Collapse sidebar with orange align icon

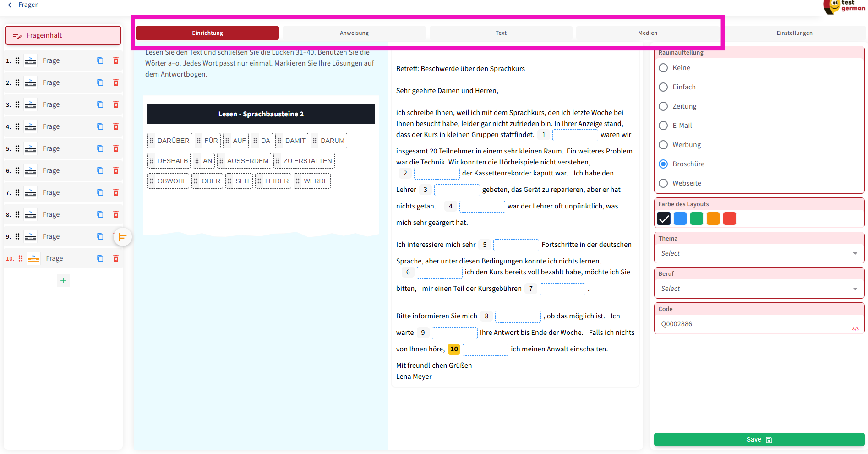click(123, 237)
